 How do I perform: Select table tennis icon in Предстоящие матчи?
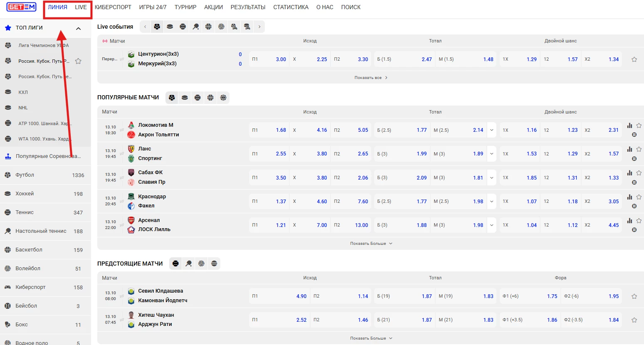point(188,264)
